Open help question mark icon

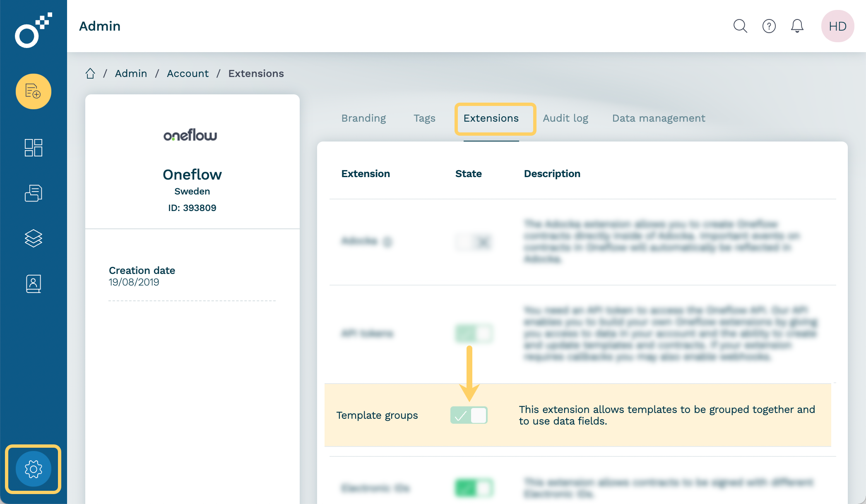point(769,26)
